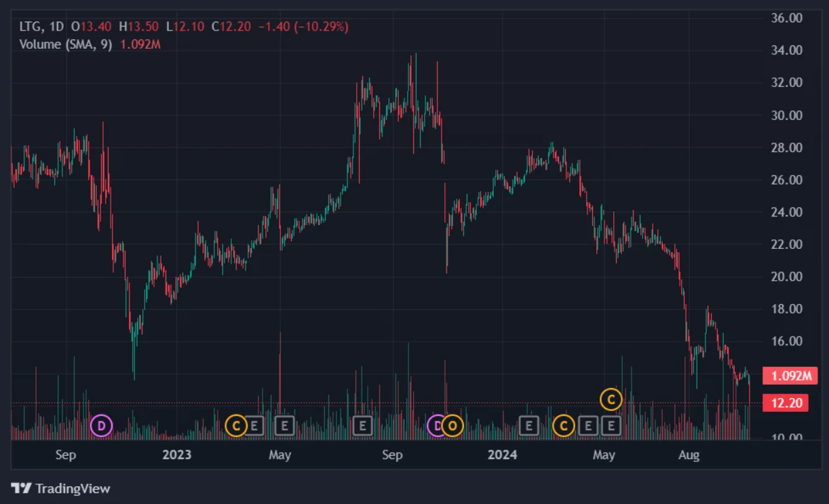Click the 26.00 price scale label
The width and height of the screenshot is (829, 504).
(x=788, y=180)
